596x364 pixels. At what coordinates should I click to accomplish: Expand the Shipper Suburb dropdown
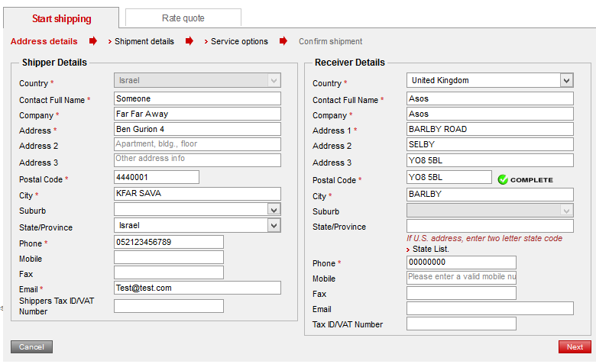(x=274, y=209)
